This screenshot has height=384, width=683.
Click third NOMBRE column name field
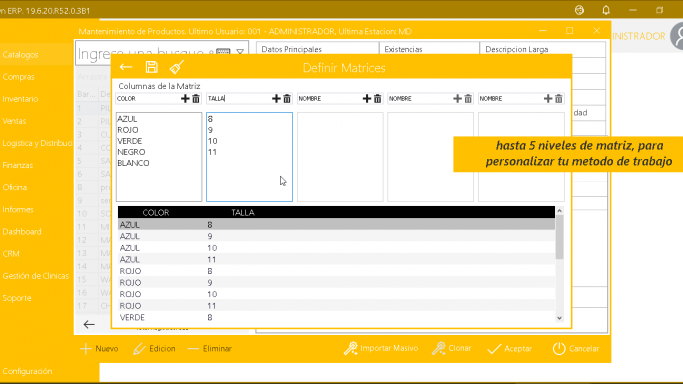pyautogui.click(x=329, y=99)
